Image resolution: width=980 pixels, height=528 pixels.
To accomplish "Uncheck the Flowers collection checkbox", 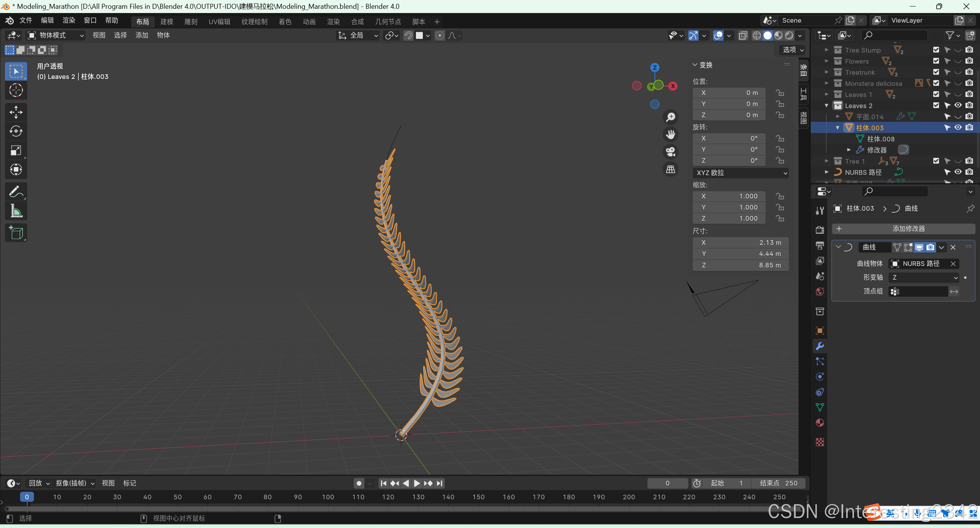I will [x=936, y=61].
